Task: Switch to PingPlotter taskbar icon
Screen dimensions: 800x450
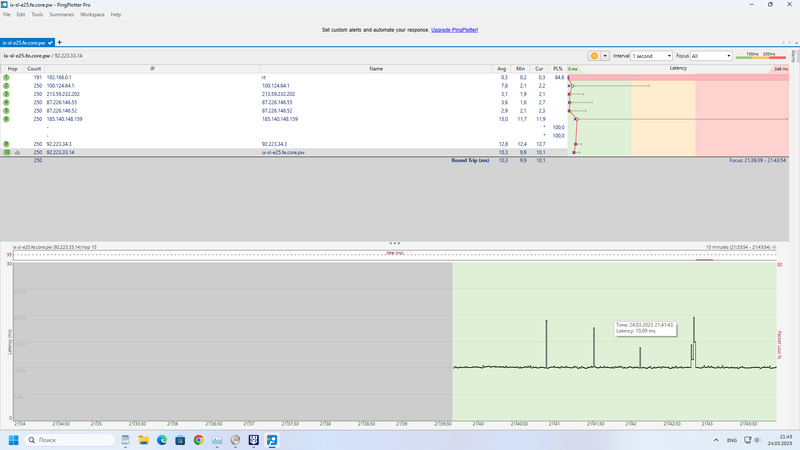Action: point(272,440)
